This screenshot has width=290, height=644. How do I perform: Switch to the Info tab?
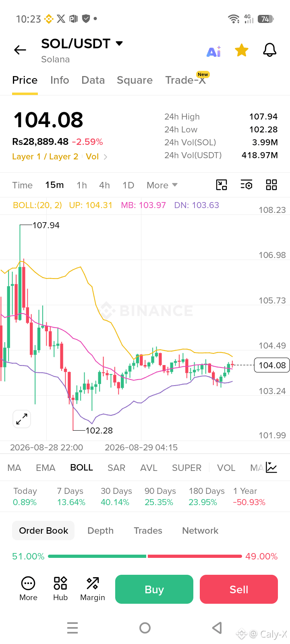[60, 80]
